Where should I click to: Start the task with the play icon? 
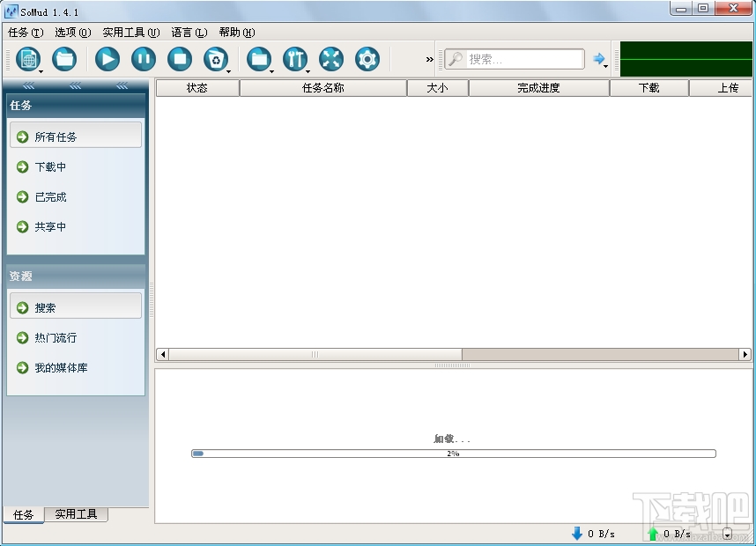[107, 59]
